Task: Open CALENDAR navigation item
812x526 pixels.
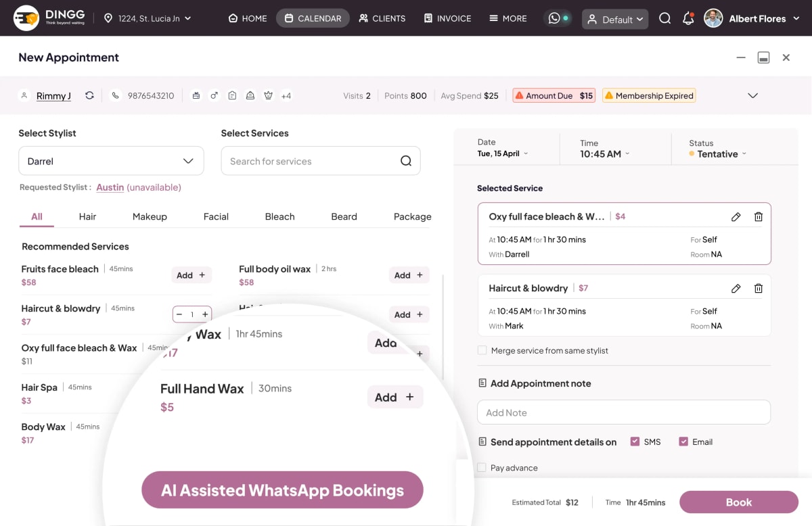Action: point(313,18)
